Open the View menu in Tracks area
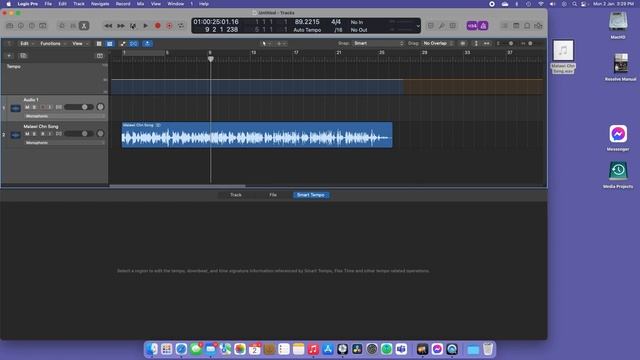 tap(80, 44)
